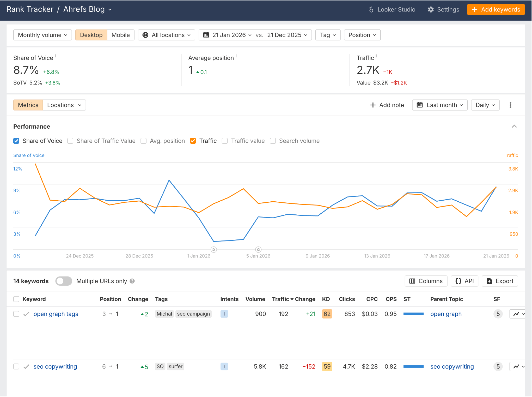Click the Share of Voice info icon
The width and height of the screenshot is (532, 397).
(x=55, y=56)
